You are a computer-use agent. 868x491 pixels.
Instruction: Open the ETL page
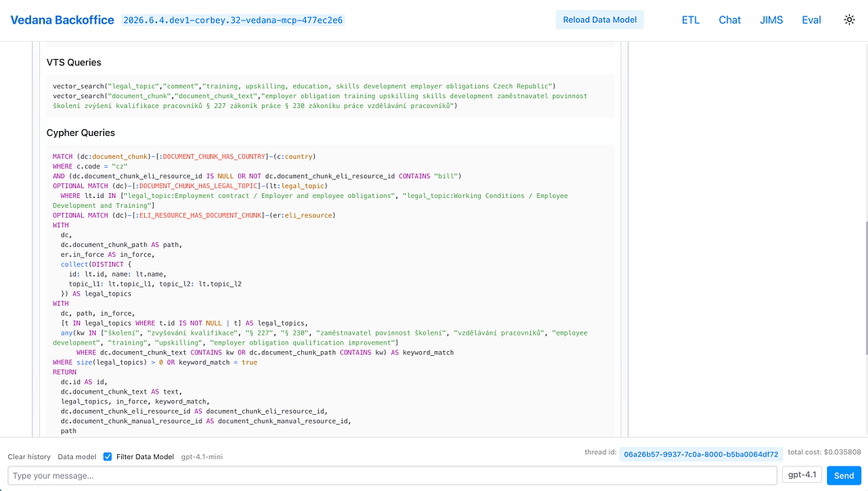(690, 20)
